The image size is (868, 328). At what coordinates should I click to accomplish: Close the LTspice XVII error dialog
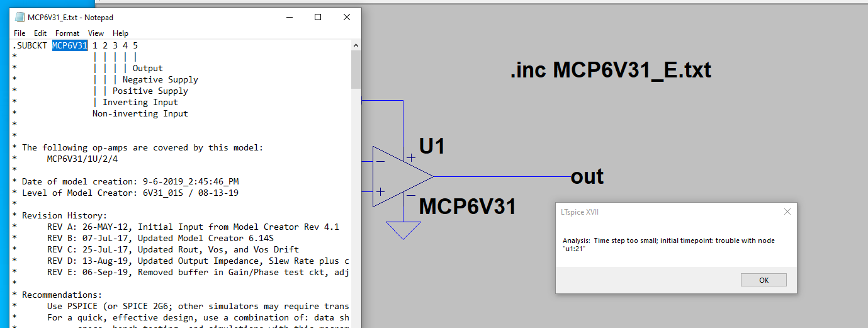pos(787,212)
